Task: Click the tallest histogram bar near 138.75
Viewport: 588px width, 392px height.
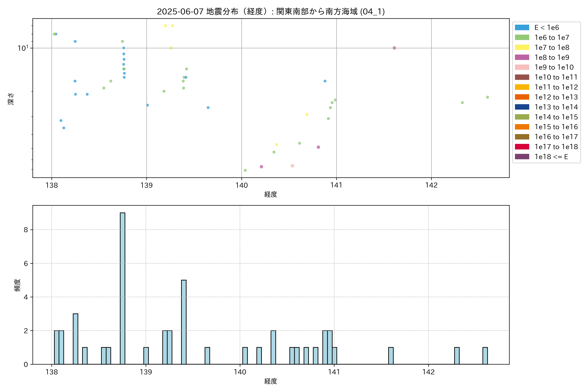Action: (x=122, y=288)
